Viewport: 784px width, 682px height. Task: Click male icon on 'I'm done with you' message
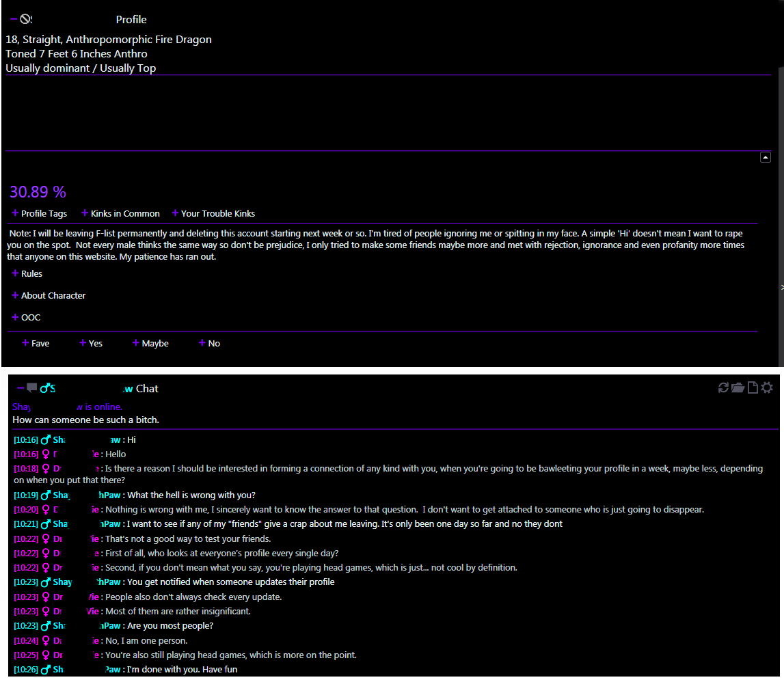(x=46, y=670)
